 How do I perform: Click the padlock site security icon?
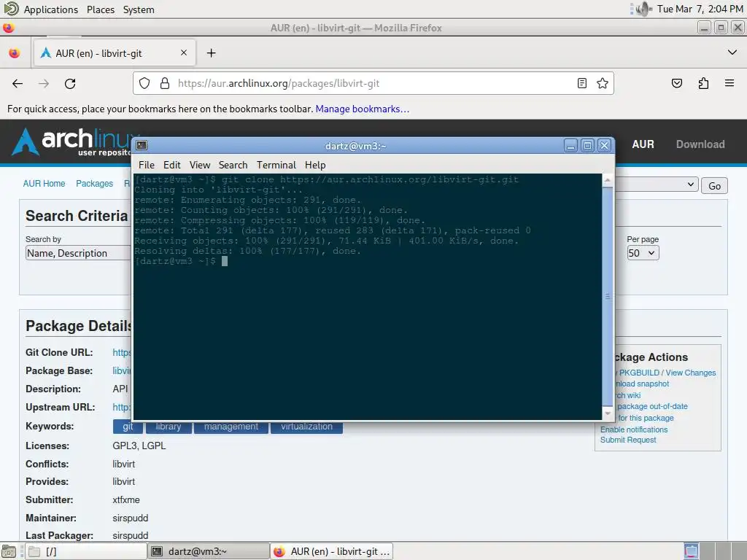pos(165,83)
